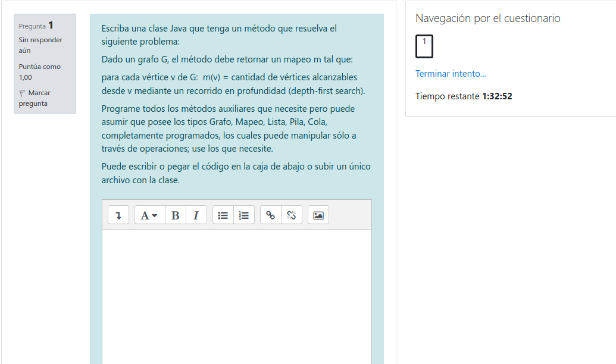Insert an ordered numbered list

click(244, 215)
